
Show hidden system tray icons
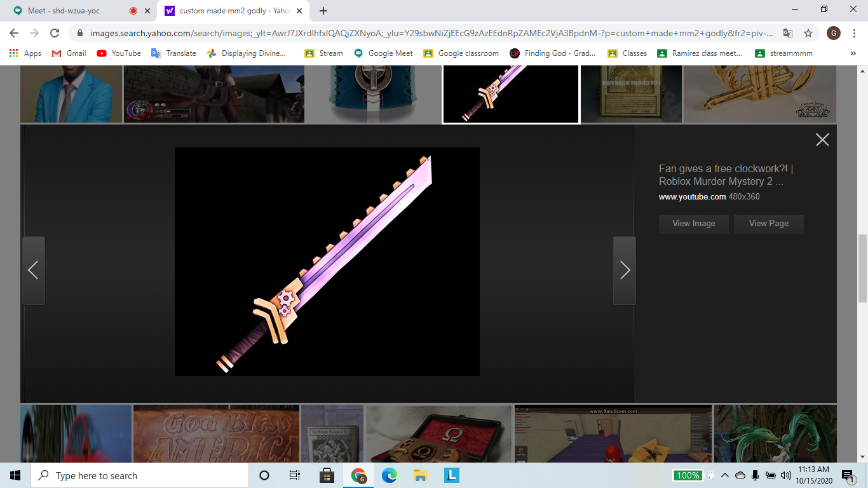(x=725, y=475)
